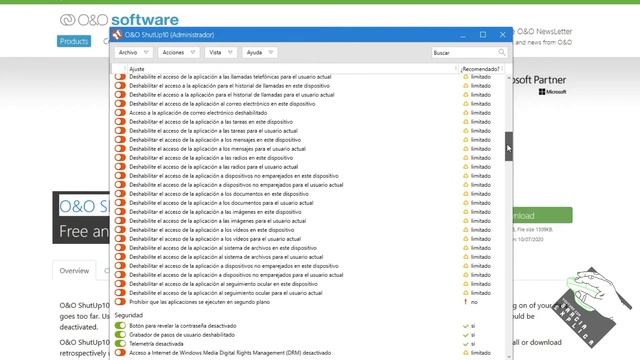This screenshot has width=640, height=360.
Task: Disable 'Botón para revelar la contraseña desactivado' switch
Action: (x=120, y=325)
